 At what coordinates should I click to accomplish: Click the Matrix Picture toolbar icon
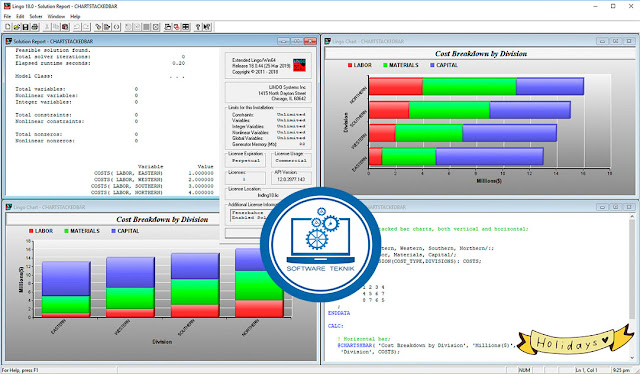click(x=146, y=27)
